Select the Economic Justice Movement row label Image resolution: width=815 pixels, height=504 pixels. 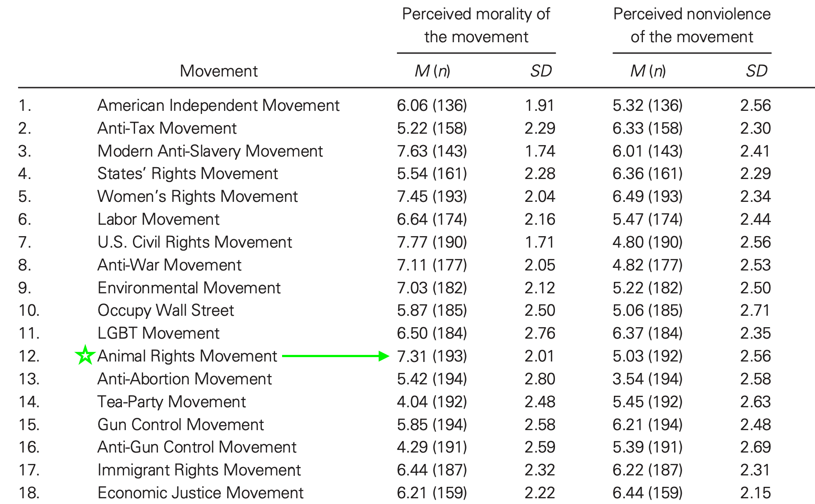[200, 493]
